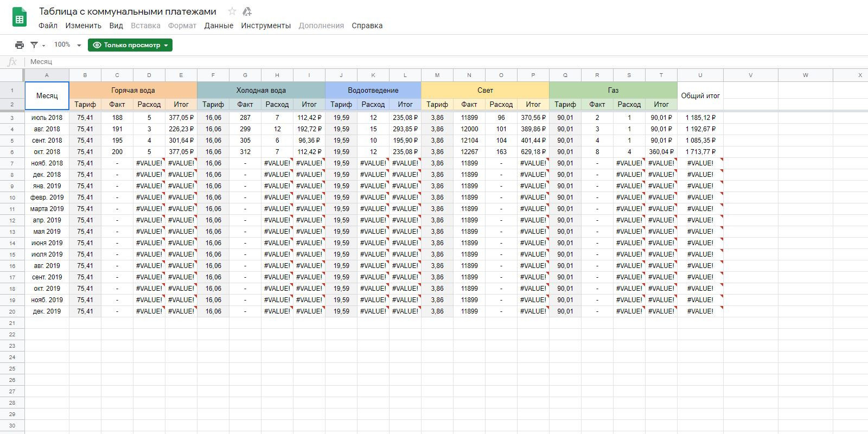Click the Drive status icon beside the star

[247, 11]
